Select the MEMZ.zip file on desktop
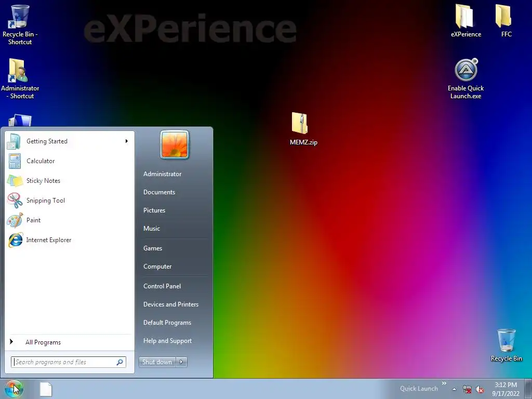This screenshot has width=532, height=399. [303, 129]
